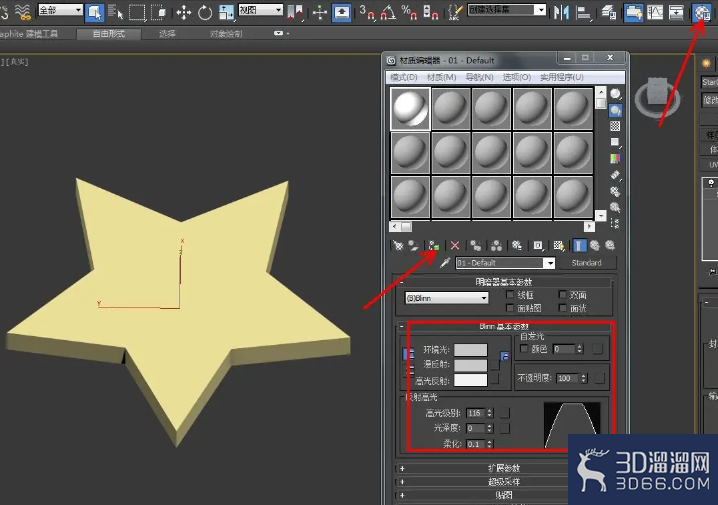Enable the 面贴图 (Face Map) checkbox
The image size is (718, 505).
510,308
